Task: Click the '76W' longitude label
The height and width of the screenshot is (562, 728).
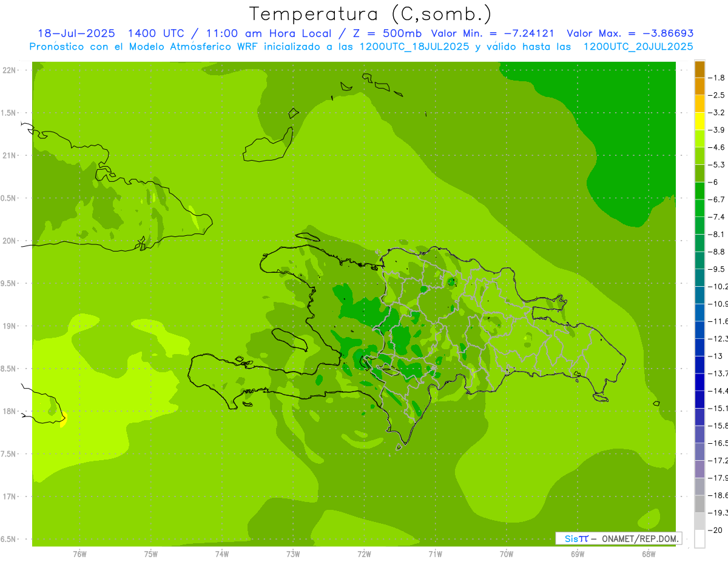Action: [79, 554]
